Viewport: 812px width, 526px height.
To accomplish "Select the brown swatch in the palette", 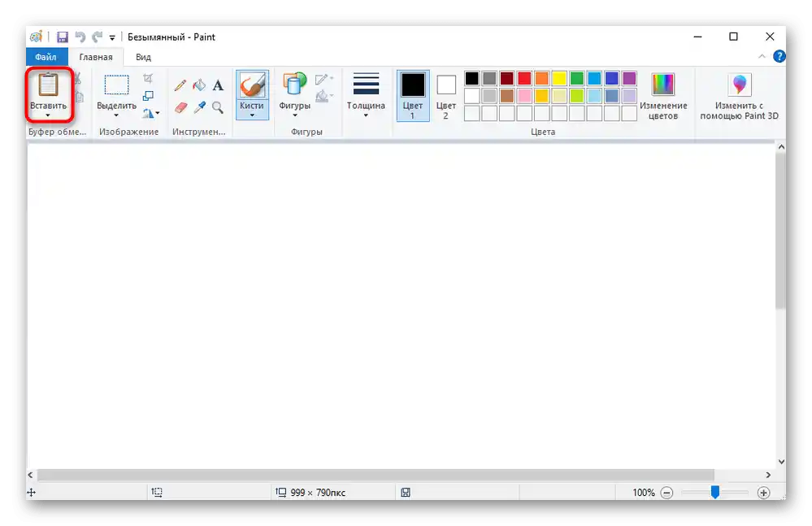I will pyautogui.click(x=507, y=96).
